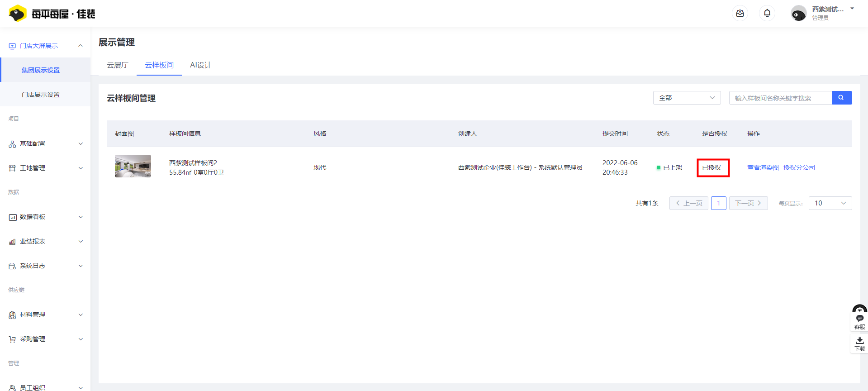Image resolution: width=868 pixels, height=391 pixels.
Task: Open the 客服 support chat icon
Action: pyautogui.click(x=859, y=318)
